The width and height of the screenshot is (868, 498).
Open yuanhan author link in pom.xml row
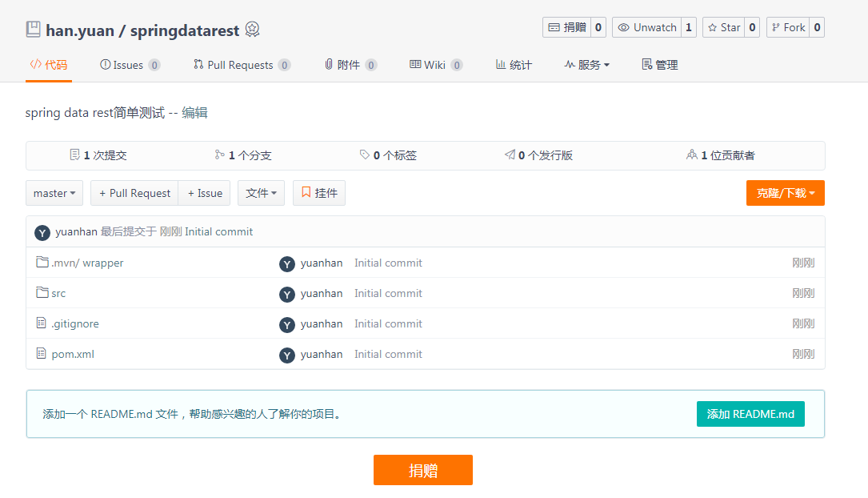[x=322, y=355]
